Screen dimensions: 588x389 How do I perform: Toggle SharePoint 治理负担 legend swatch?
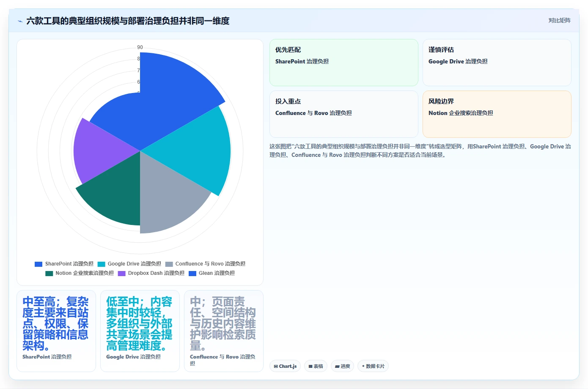point(38,264)
